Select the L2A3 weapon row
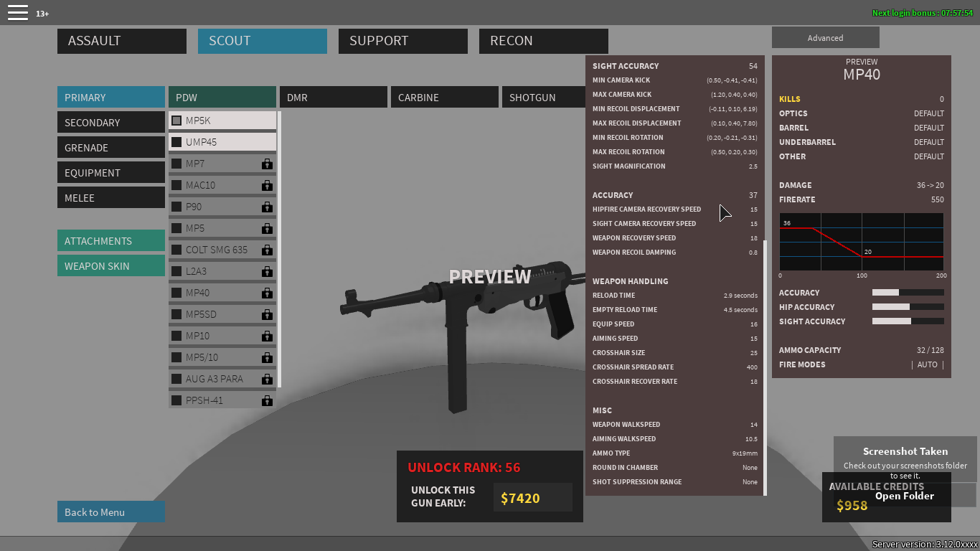 tap(222, 271)
